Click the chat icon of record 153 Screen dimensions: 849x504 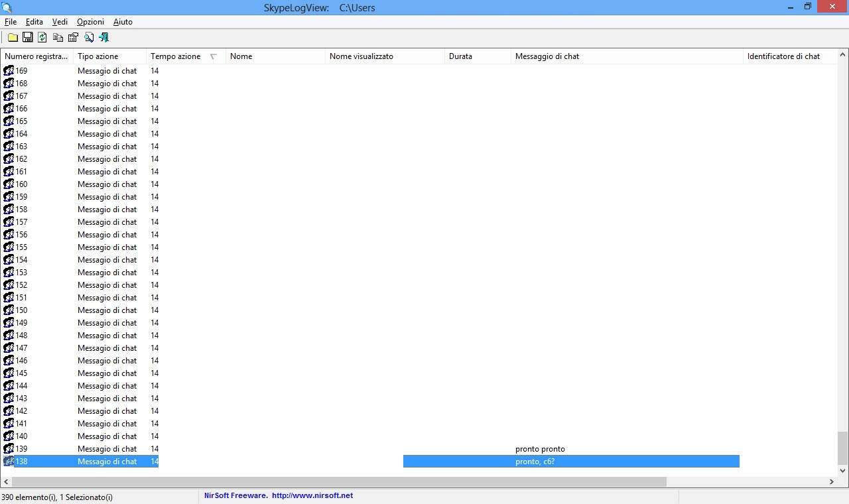pyautogui.click(x=9, y=272)
